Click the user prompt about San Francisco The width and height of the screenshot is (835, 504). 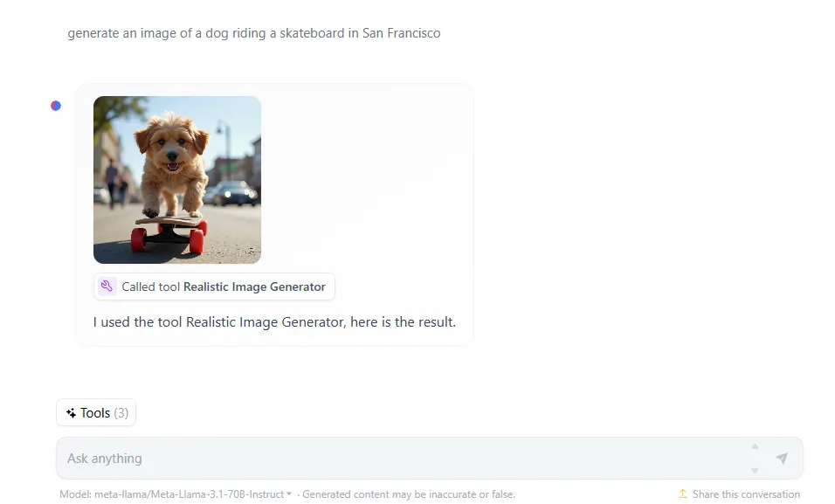point(254,33)
